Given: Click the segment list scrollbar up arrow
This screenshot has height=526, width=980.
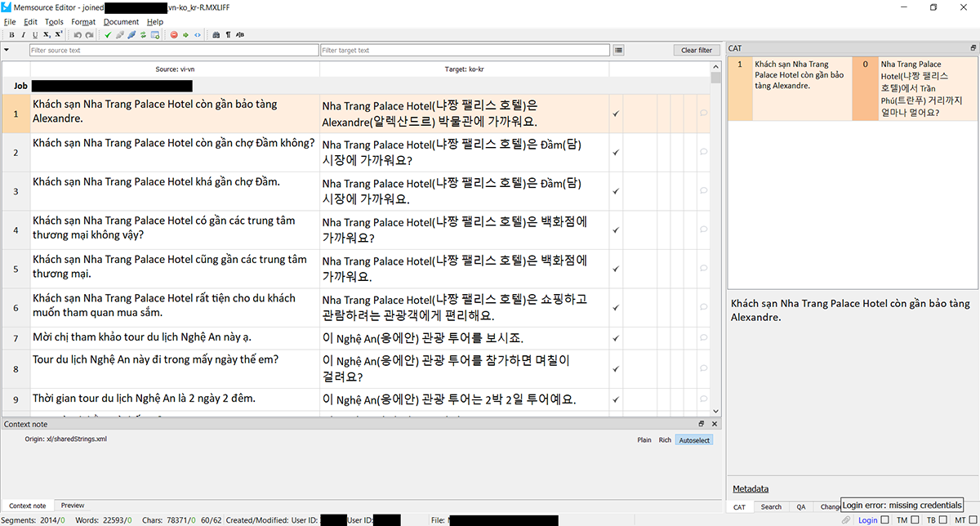Looking at the screenshot, I should (716, 68).
